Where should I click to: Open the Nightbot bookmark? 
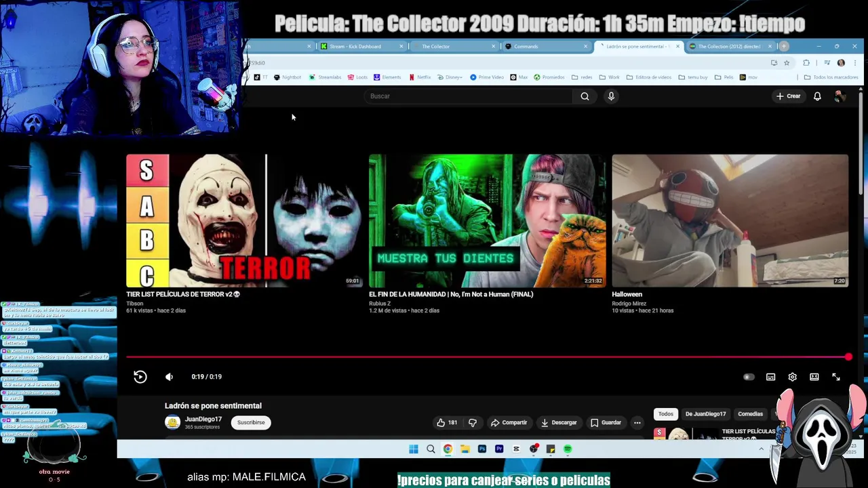(288, 77)
